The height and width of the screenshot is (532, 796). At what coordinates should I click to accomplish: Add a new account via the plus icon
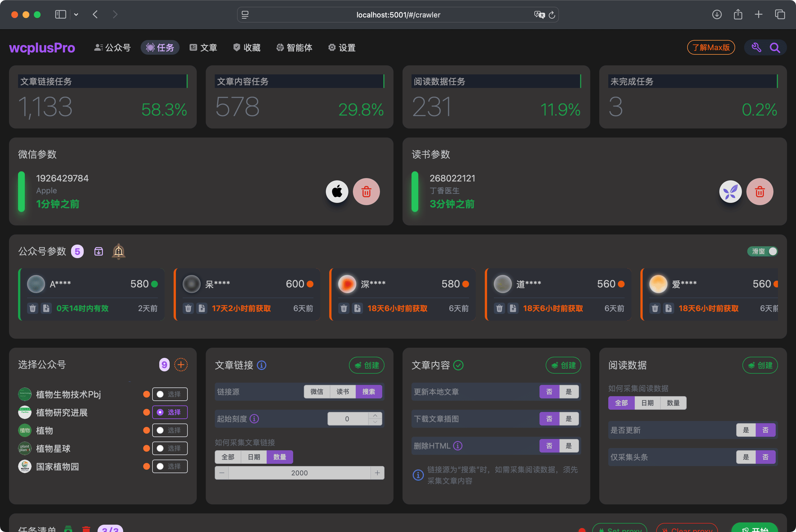point(181,364)
